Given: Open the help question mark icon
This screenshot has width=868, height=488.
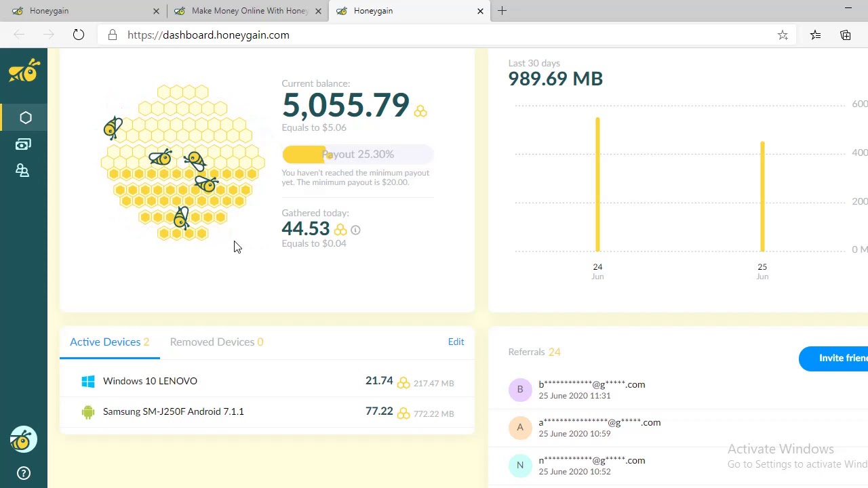Looking at the screenshot, I should coord(23,473).
